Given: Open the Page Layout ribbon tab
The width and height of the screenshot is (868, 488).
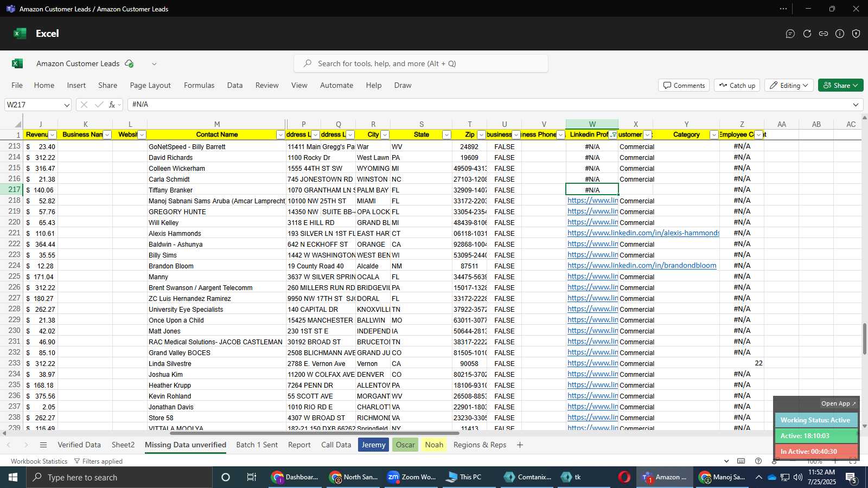Looking at the screenshot, I should click(x=150, y=86).
